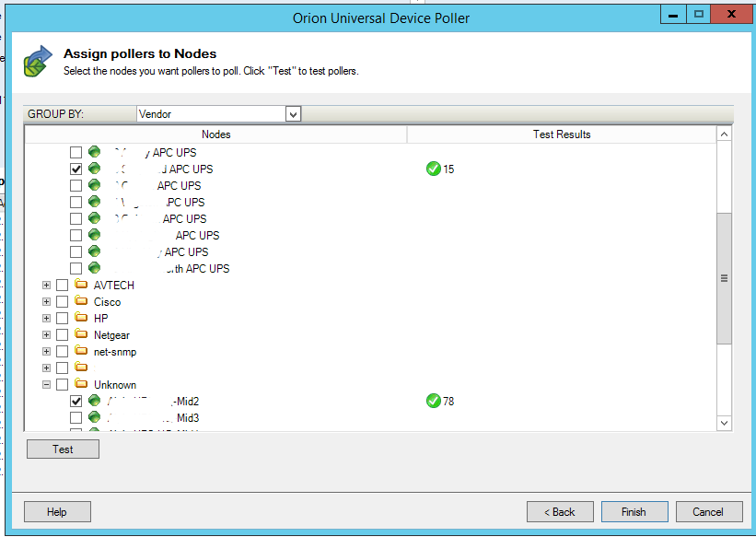Click the node icon of the 'th APC UPS' row

[95, 268]
